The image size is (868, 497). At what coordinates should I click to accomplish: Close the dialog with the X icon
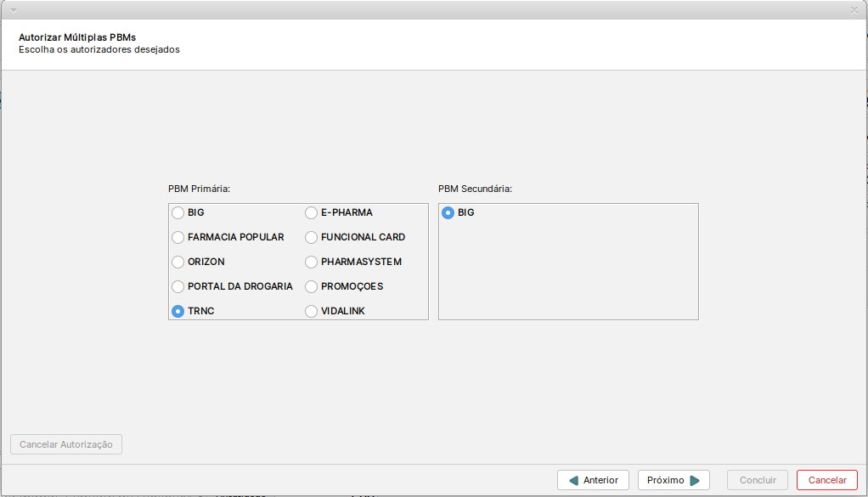[854, 10]
